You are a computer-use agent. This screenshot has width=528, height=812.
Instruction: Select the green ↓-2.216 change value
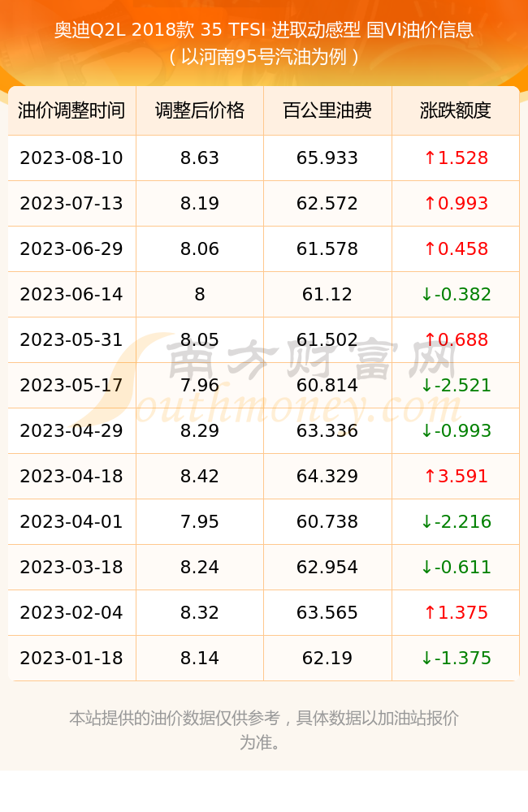click(456, 521)
